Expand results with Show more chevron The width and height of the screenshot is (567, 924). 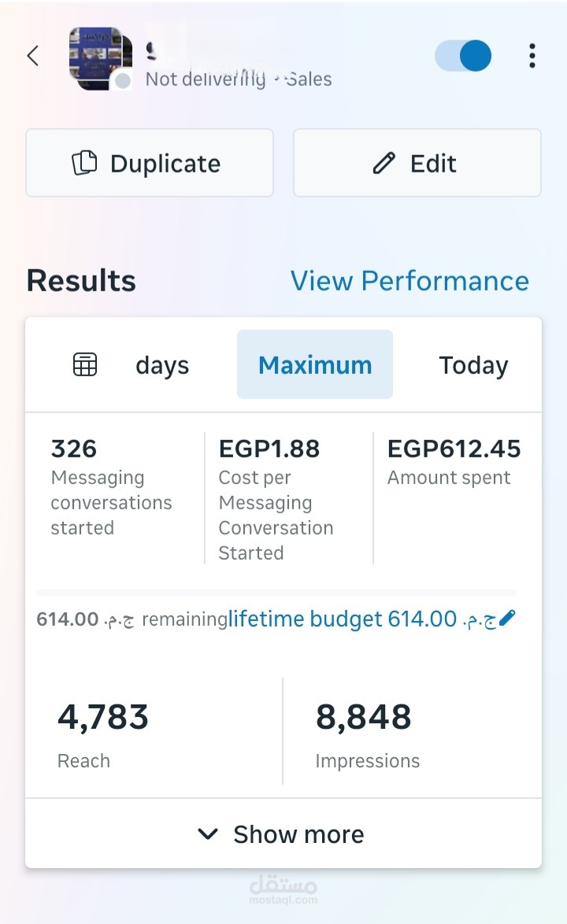[208, 834]
